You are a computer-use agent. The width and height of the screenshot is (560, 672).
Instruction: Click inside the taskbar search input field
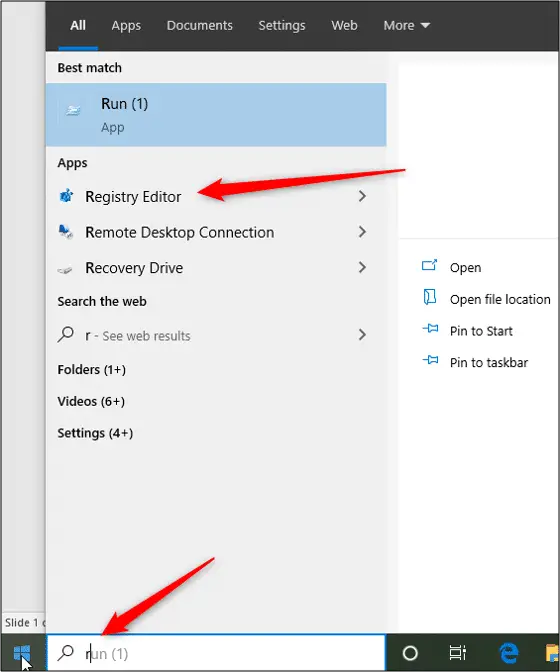click(x=216, y=653)
